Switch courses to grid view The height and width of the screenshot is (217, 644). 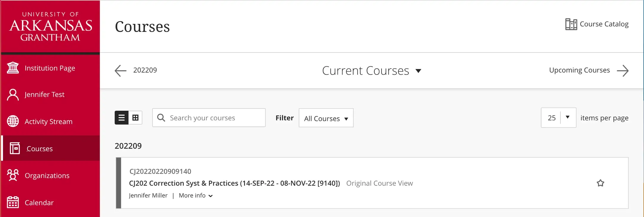[136, 118]
